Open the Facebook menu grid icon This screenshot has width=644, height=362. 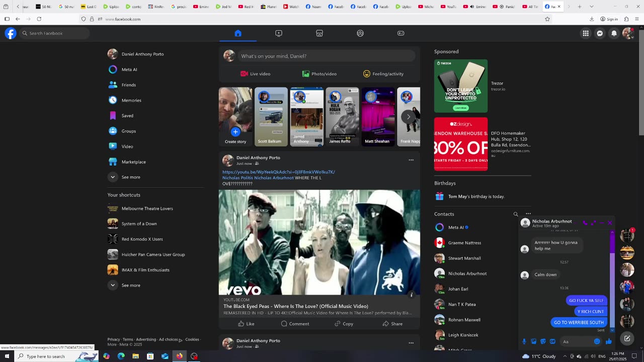[586, 33]
